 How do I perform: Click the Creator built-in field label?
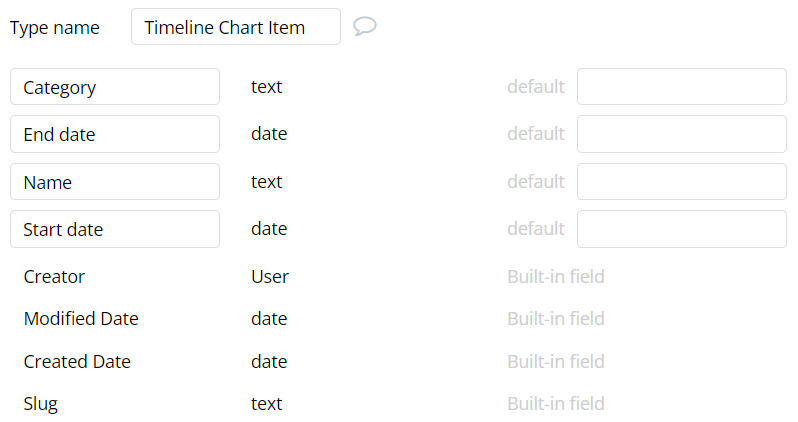(54, 277)
